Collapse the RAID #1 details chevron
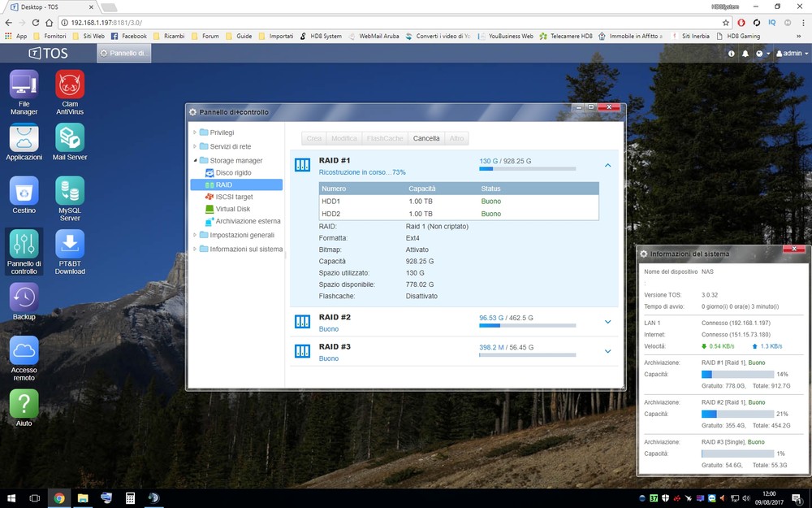 tap(607, 165)
